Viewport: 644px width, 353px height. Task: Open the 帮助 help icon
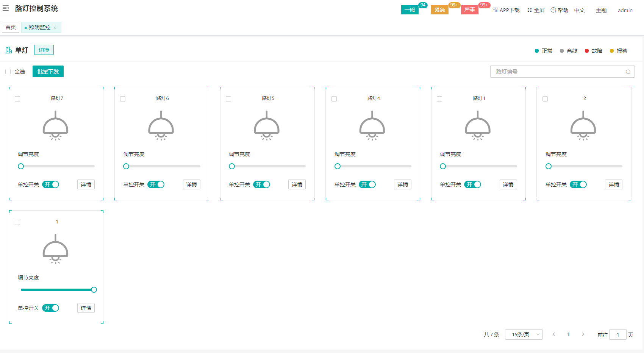point(553,10)
